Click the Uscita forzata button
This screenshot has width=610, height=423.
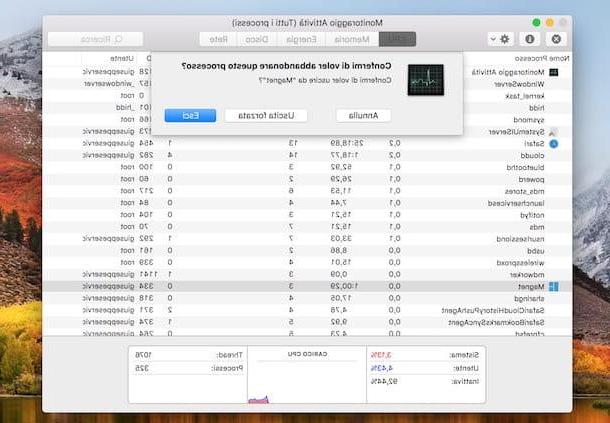(x=266, y=116)
